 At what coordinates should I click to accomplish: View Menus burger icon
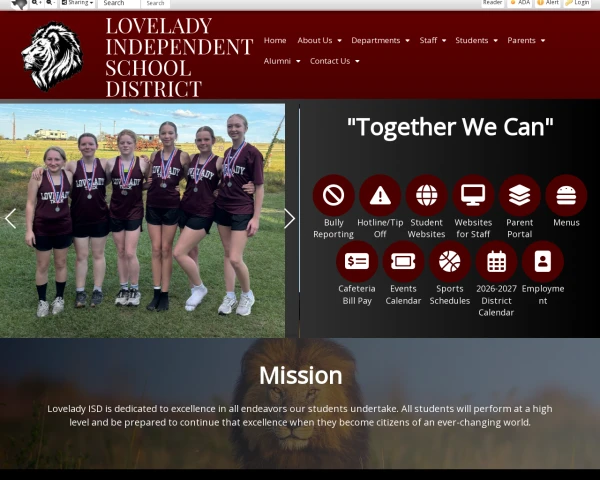tap(566, 195)
